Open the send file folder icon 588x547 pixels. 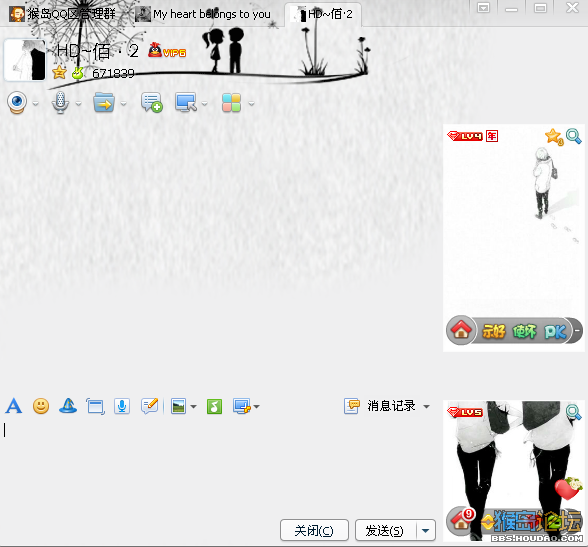pyautogui.click(x=104, y=102)
